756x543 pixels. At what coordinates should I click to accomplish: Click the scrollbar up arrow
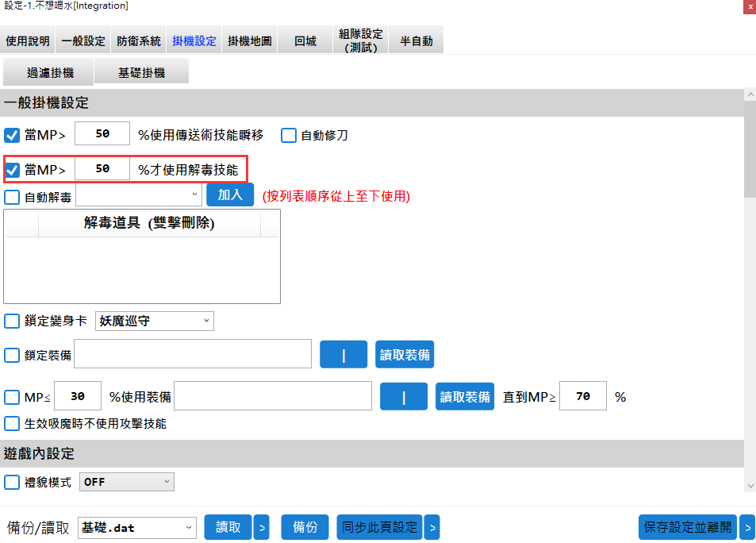[750, 95]
